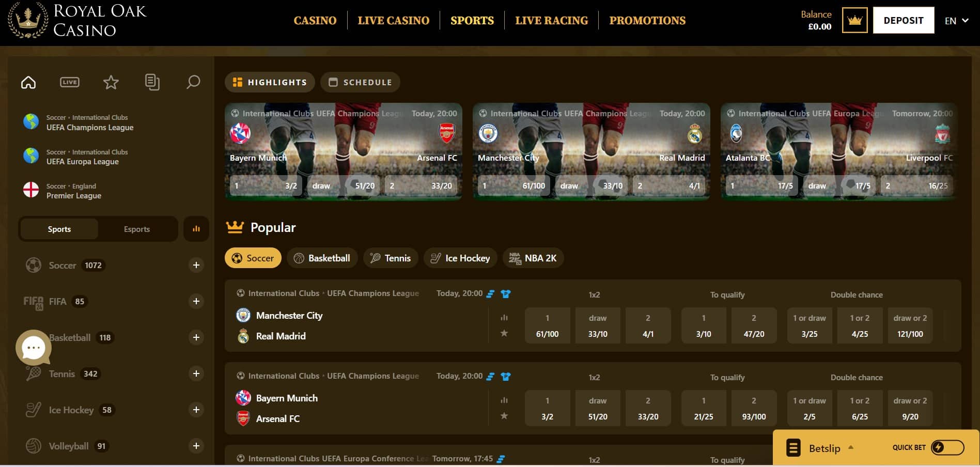Viewport: 980px width, 467px height.
Task: Select the Ice Hockey popular filter
Action: pos(460,258)
